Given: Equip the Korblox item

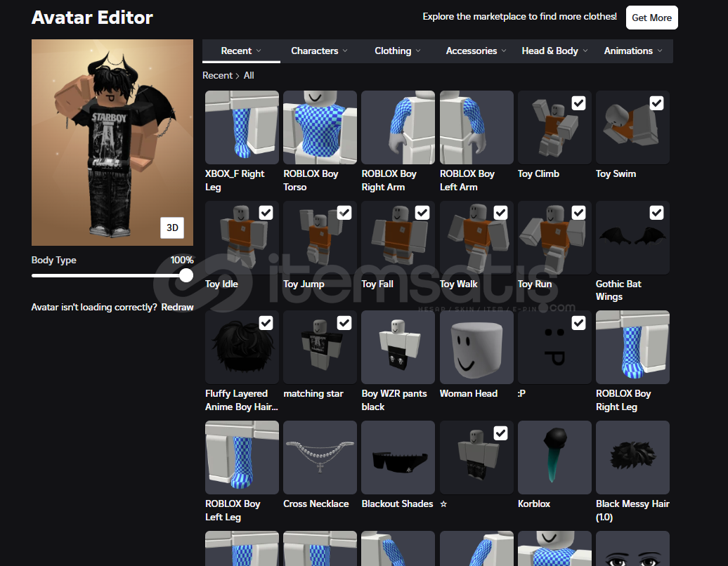Looking at the screenshot, I should 554,457.
